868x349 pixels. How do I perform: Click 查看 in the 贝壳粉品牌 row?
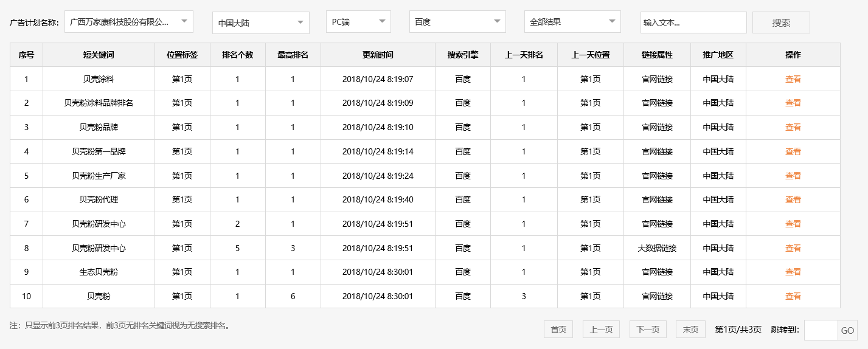793,127
